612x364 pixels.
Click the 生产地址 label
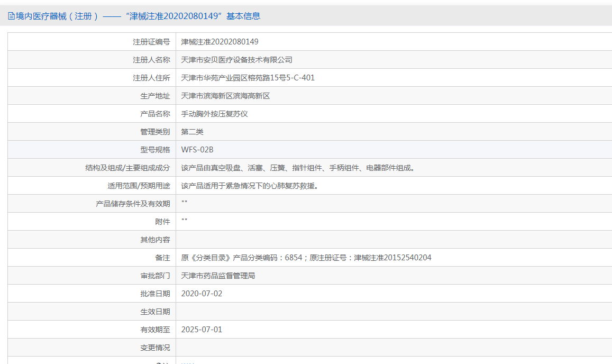156,96
